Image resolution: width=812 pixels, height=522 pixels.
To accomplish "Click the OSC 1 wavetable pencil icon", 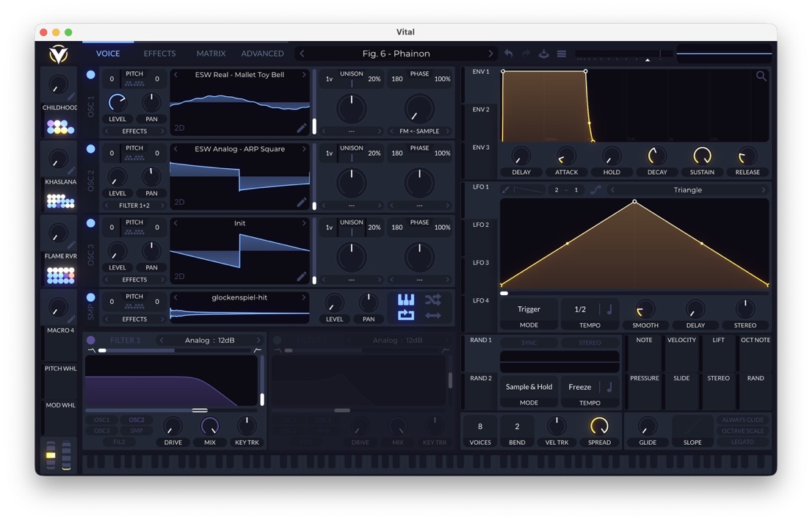I will tap(302, 128).
